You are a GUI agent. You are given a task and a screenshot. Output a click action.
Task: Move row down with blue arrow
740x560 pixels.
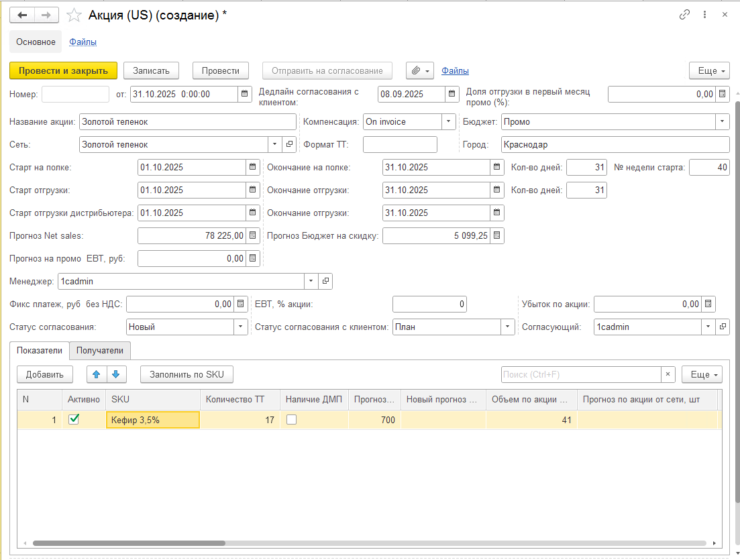[115, 374]
